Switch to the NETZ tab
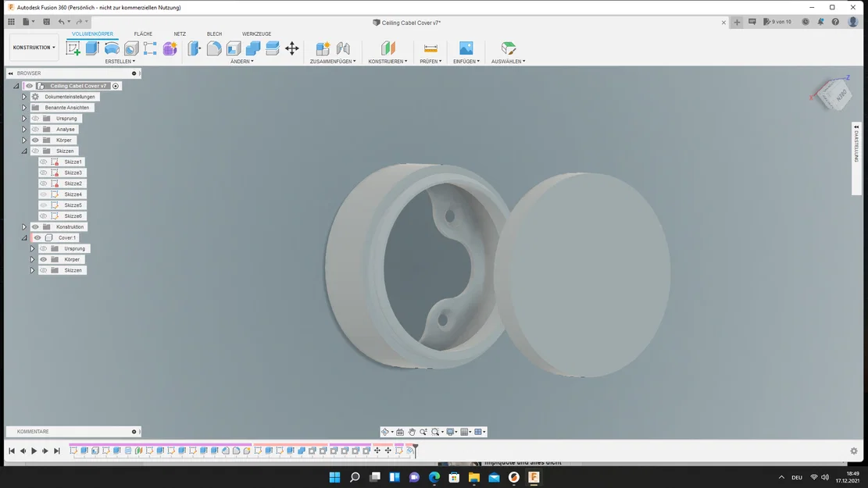Screen dimensions: 868x488 click(x=180, y=34)
